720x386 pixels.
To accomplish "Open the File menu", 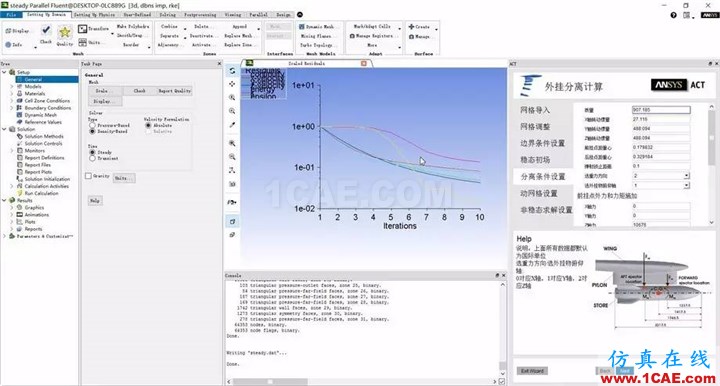I will click(11, 15).
